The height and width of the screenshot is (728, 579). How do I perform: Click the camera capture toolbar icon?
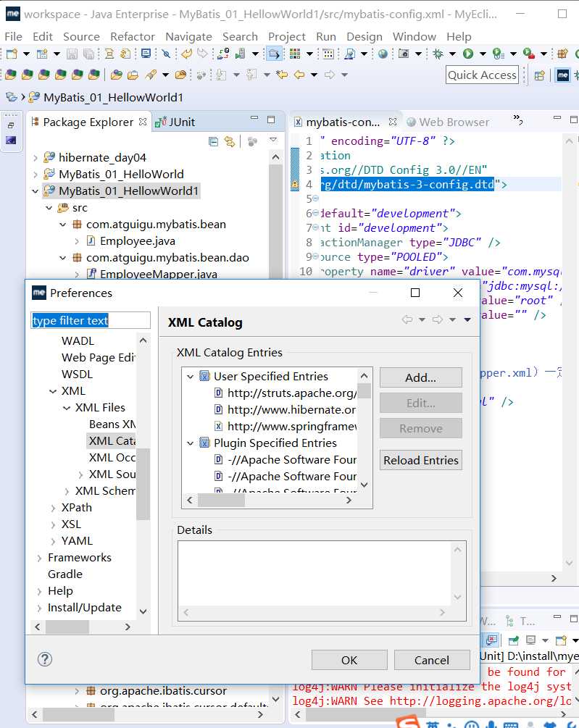pos(404,54)
